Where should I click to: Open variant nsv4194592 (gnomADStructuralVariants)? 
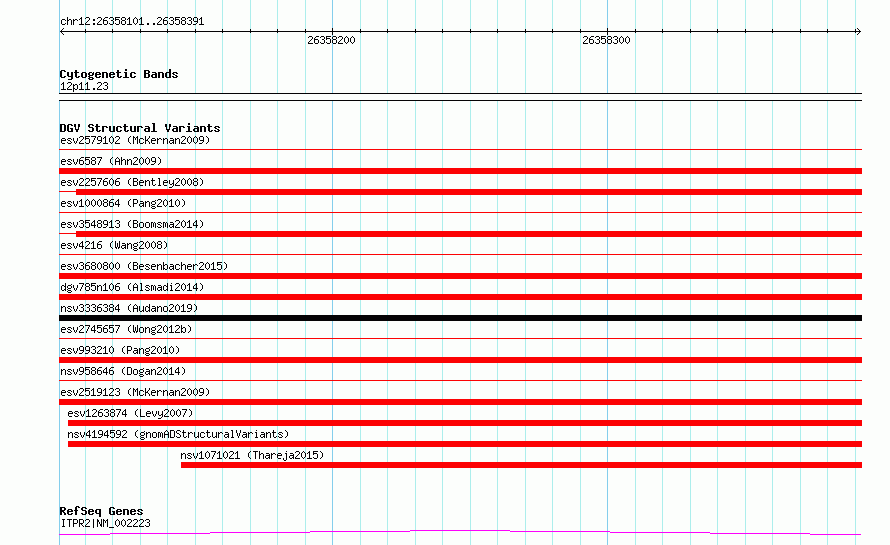coord(178,434)
